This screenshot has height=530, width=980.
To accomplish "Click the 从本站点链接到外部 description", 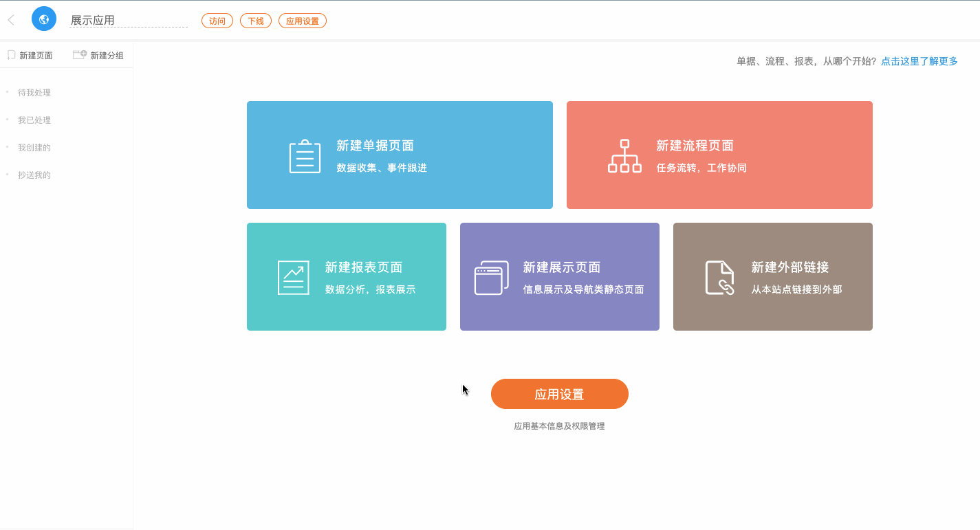I will [x=796, y=289].
